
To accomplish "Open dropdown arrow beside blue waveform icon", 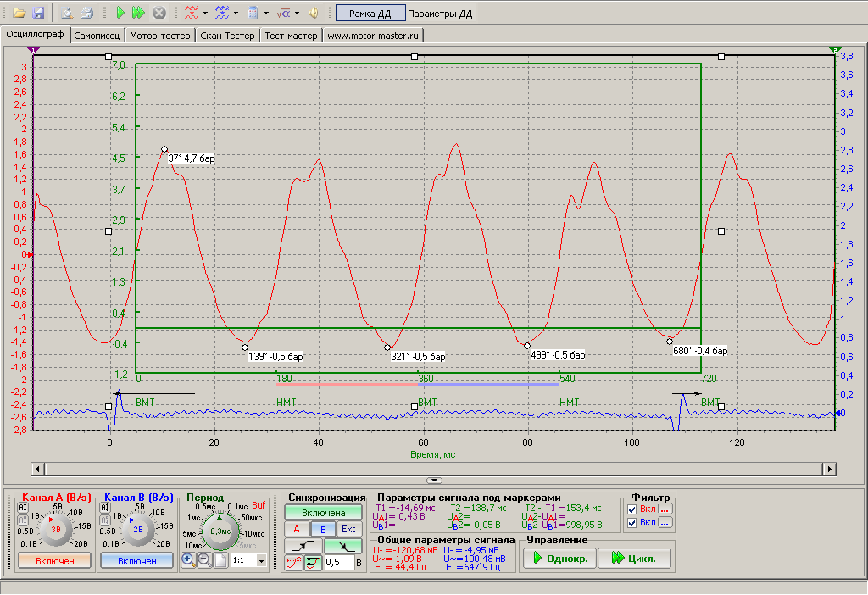I will click(236, 13).
